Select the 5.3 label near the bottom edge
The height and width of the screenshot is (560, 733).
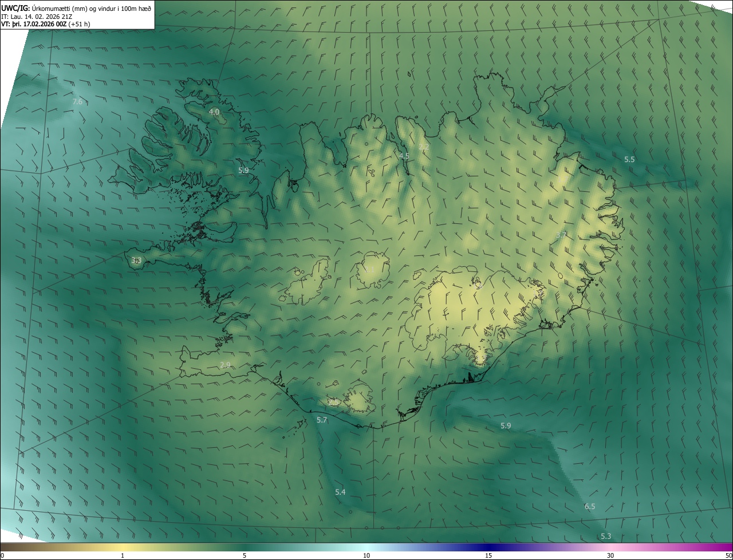(606, 536)
